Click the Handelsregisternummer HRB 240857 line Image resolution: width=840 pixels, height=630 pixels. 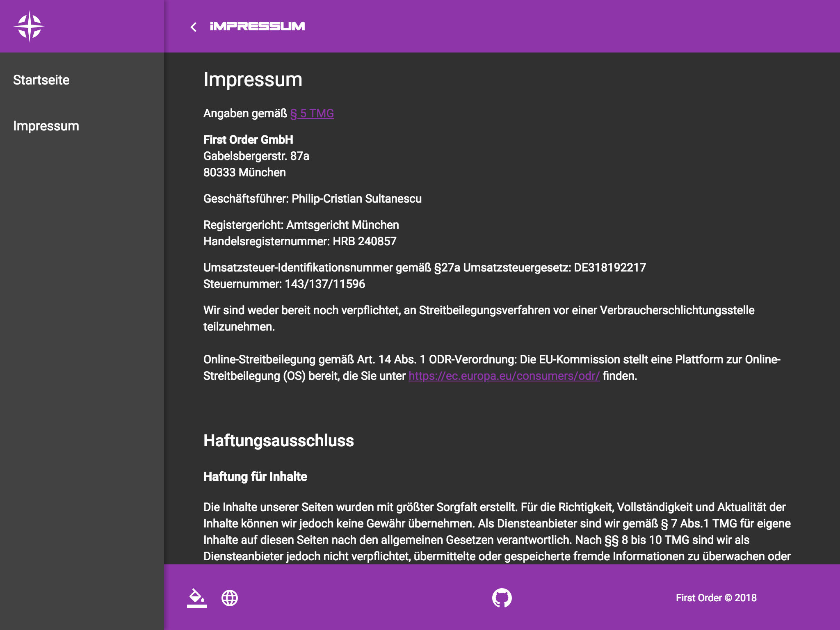tap(300, 241)
